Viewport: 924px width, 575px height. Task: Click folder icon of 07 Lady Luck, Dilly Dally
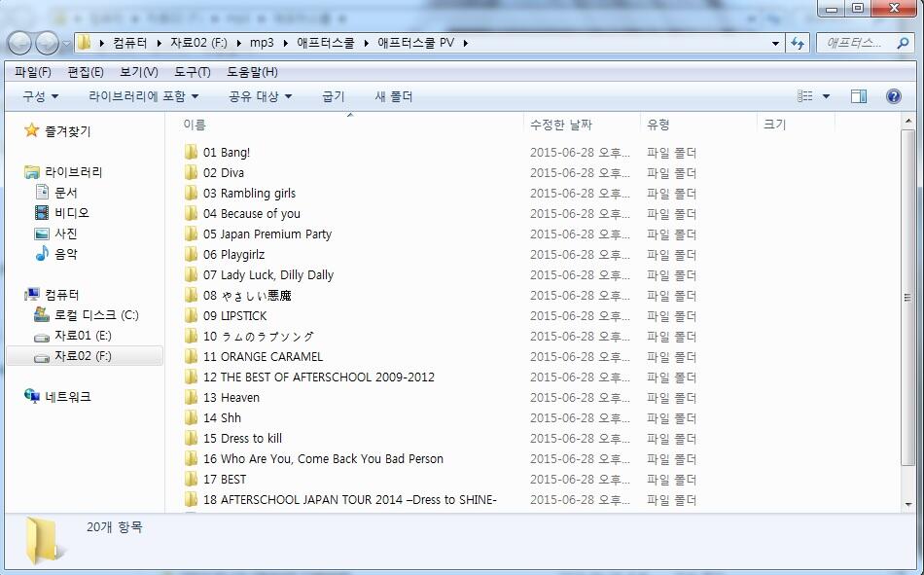click(191, 274)
